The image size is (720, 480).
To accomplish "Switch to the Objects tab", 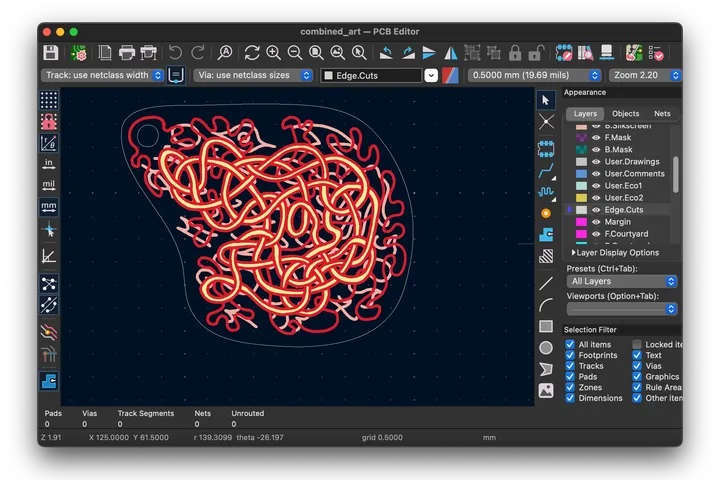I will [625, 114].
